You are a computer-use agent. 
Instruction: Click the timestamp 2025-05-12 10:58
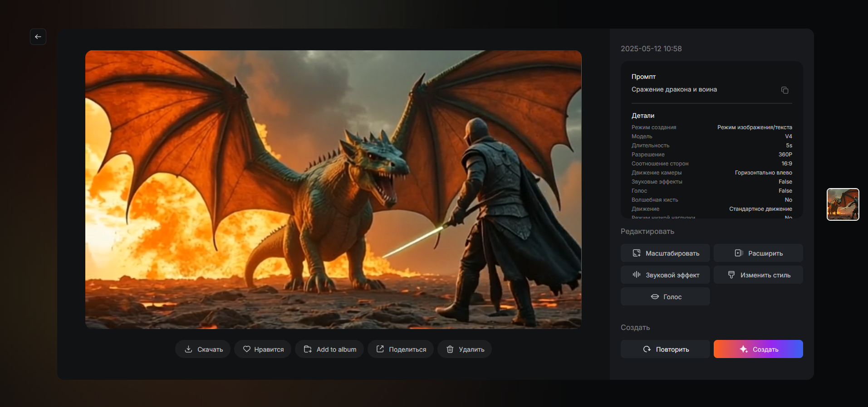click(651, 48)
